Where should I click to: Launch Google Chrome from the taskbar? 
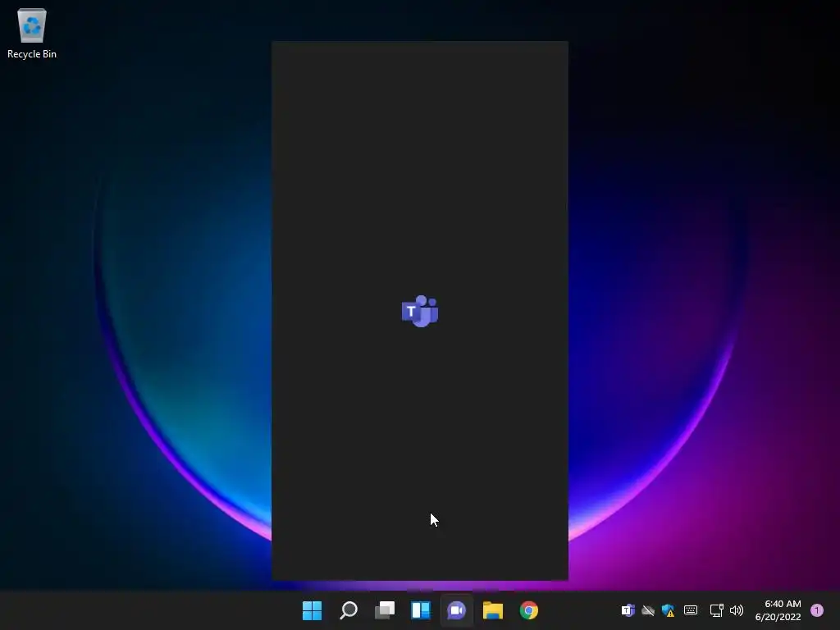tap(529, 610)
